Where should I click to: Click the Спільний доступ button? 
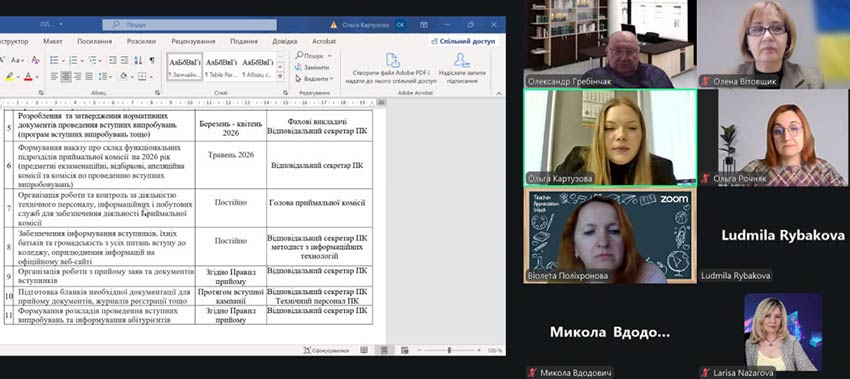[x=463, y=41]
